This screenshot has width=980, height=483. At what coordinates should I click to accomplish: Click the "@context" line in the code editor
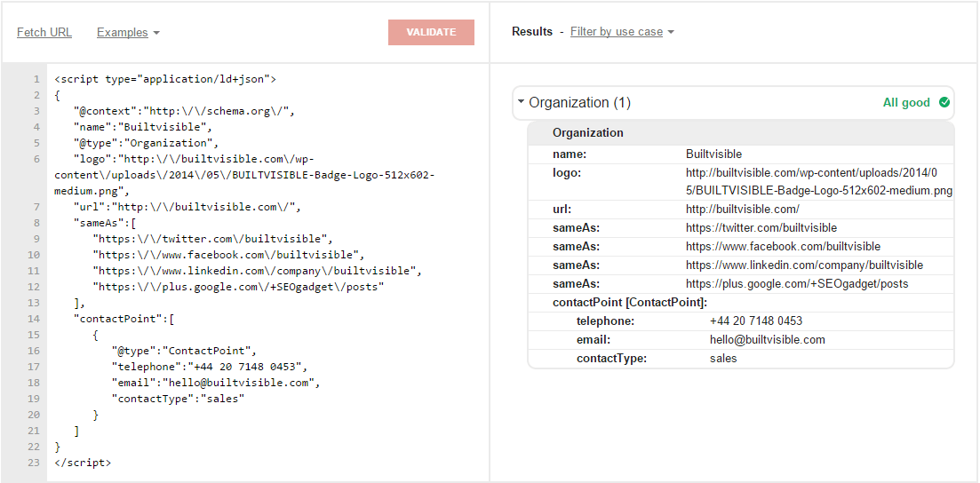click(184, 111)
